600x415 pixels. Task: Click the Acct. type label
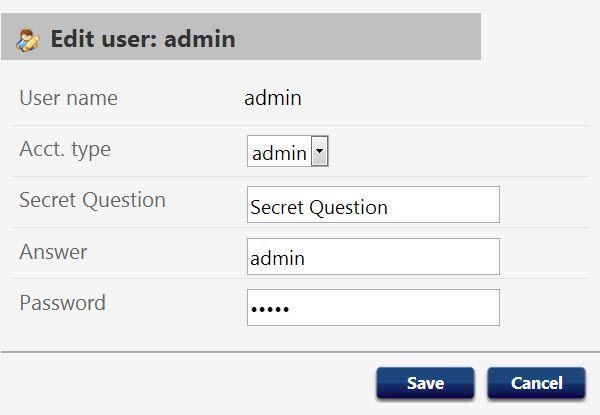[x=65, y=150]
